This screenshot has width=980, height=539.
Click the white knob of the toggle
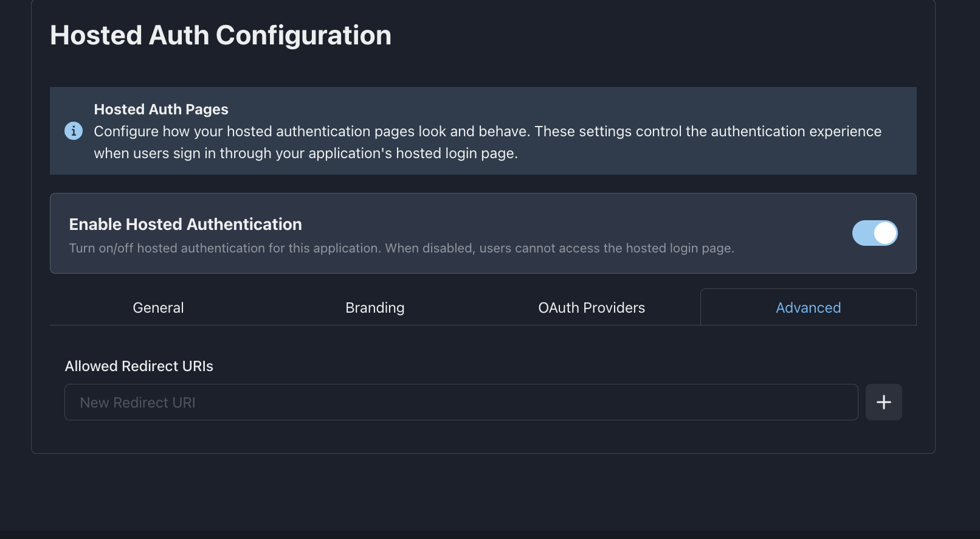[x=885, y=233]
